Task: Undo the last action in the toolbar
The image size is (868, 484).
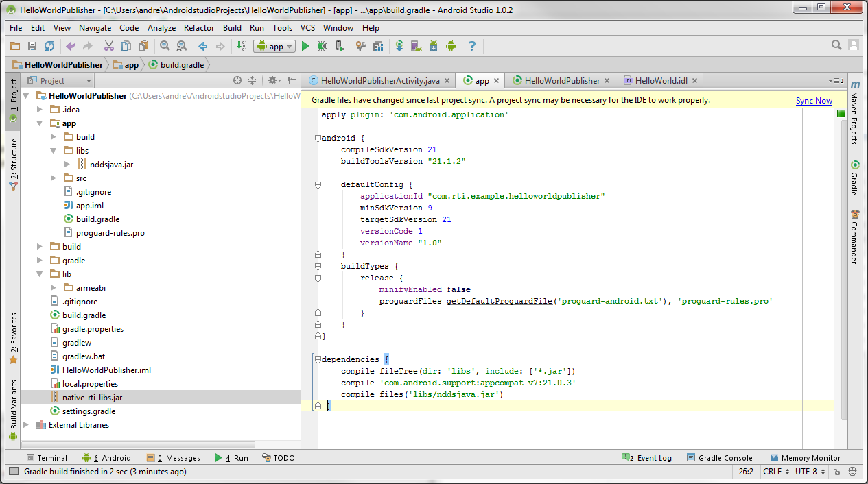Action: point(71,46)
